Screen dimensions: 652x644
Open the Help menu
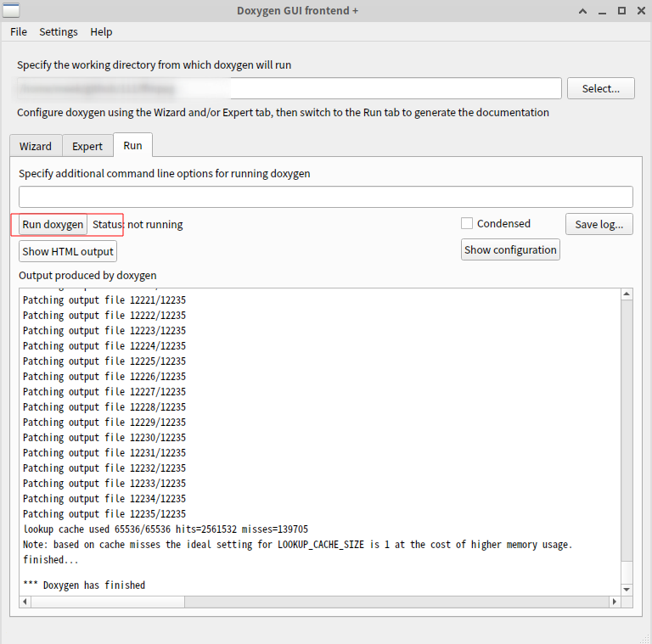pyautogui.click(x=101, y=32)
